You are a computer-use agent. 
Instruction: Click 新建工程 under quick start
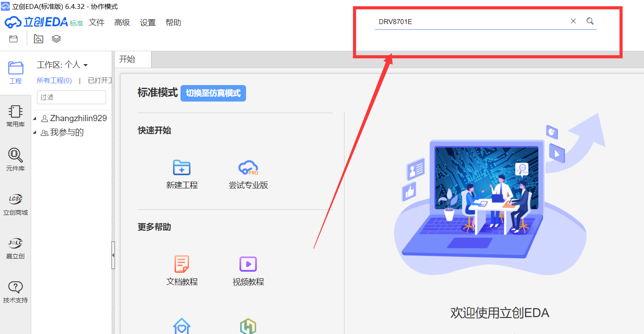181,174
